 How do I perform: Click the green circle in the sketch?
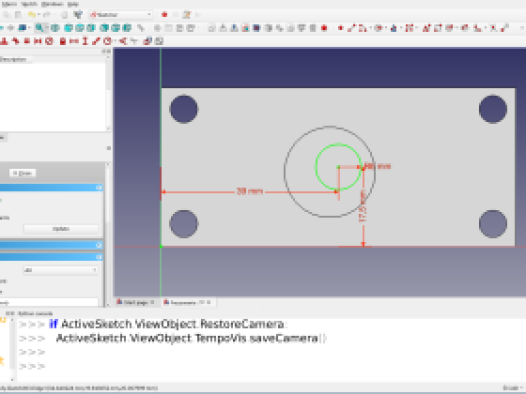[316, 167]
